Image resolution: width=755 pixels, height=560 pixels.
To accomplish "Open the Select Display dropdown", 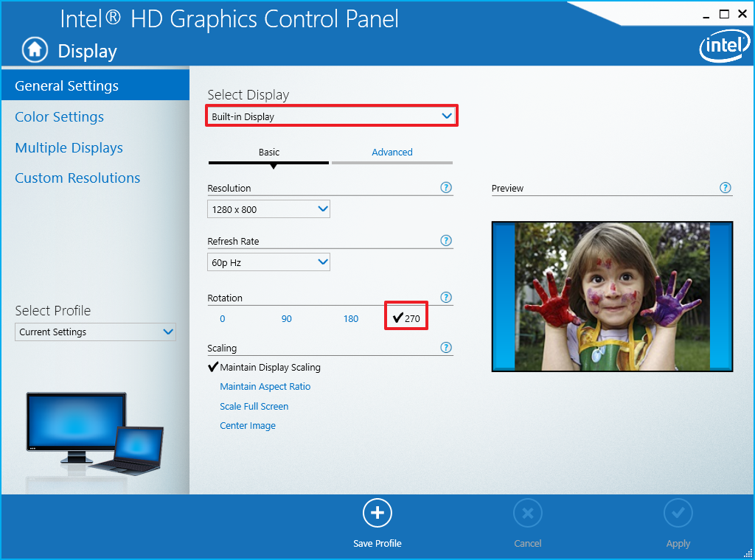I will [x=332, y=116].
